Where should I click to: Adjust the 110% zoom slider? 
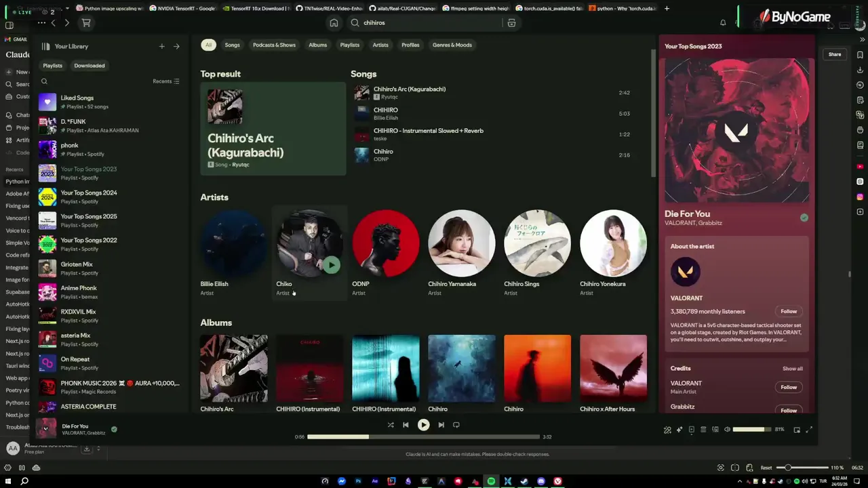coord(802,468)
